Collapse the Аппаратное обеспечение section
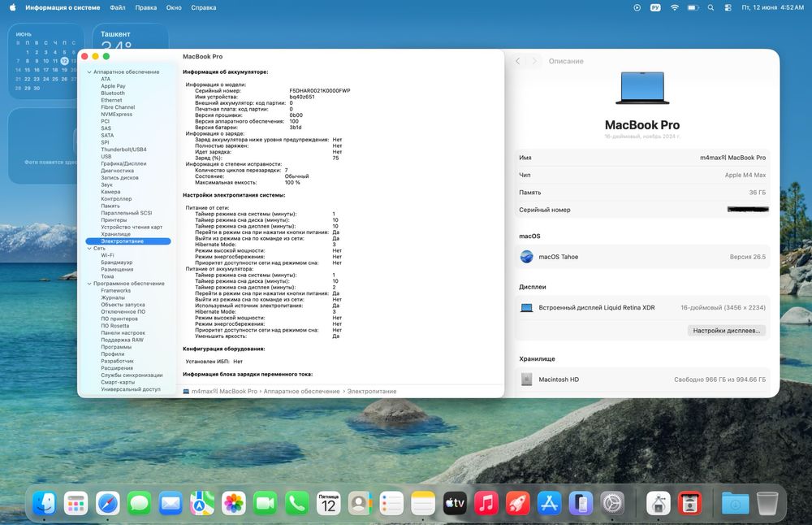 89,72
